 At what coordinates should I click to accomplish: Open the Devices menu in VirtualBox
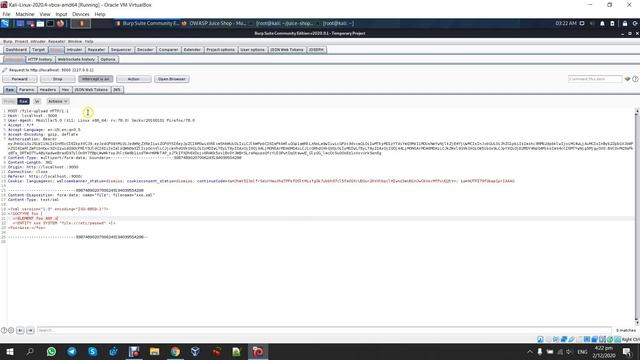pyautogui.click(x=80, y=14)
